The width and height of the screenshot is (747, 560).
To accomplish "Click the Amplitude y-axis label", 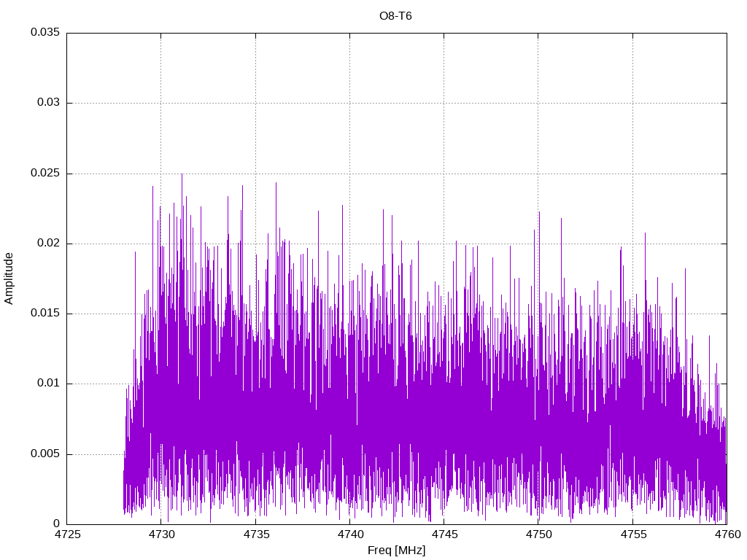I will click(9, 278).
